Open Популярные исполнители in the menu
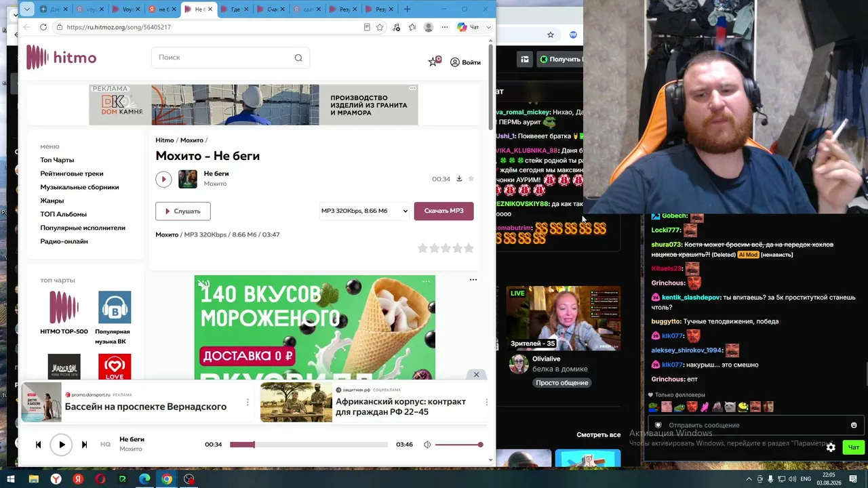 [83, 228]
